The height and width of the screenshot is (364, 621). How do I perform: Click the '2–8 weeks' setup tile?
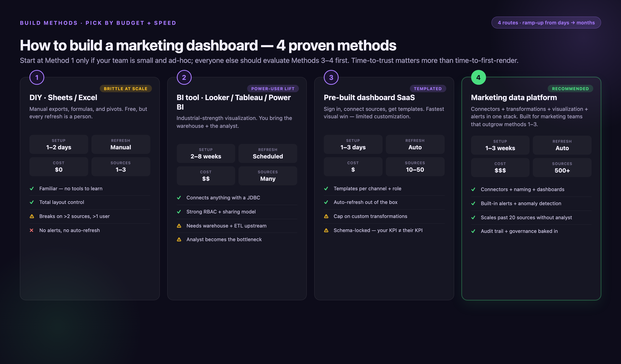click(x=206, y=153)
